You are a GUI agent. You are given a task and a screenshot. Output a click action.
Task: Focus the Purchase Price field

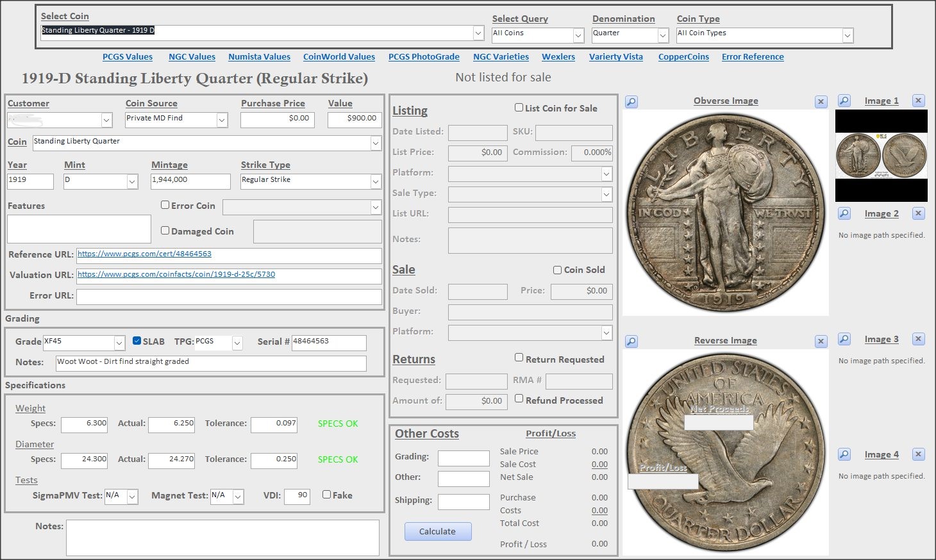tap(278, 120)
